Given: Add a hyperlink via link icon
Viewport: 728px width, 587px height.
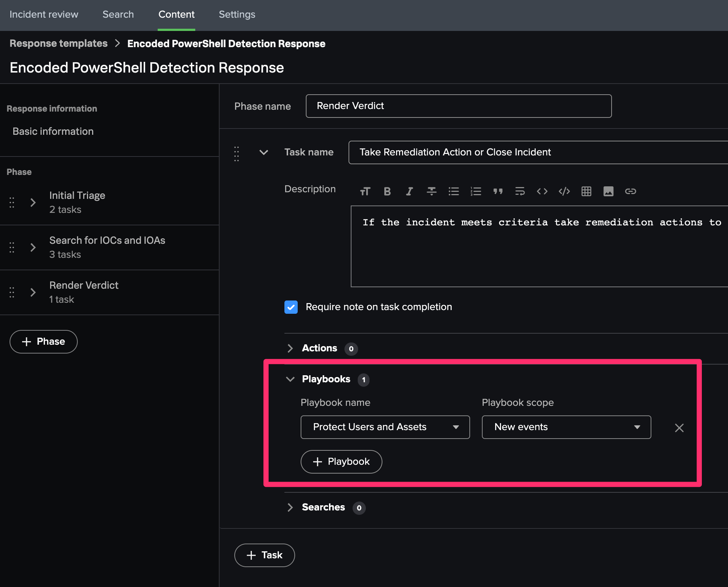Looking at the screenshot, I should (x=630, y=191).
